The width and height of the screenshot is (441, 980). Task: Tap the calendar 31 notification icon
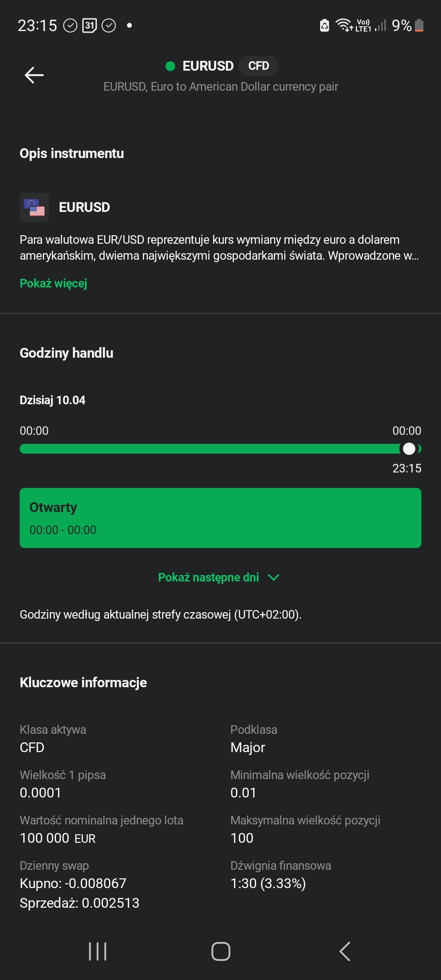pyautogui.click(x=89, y=26)
